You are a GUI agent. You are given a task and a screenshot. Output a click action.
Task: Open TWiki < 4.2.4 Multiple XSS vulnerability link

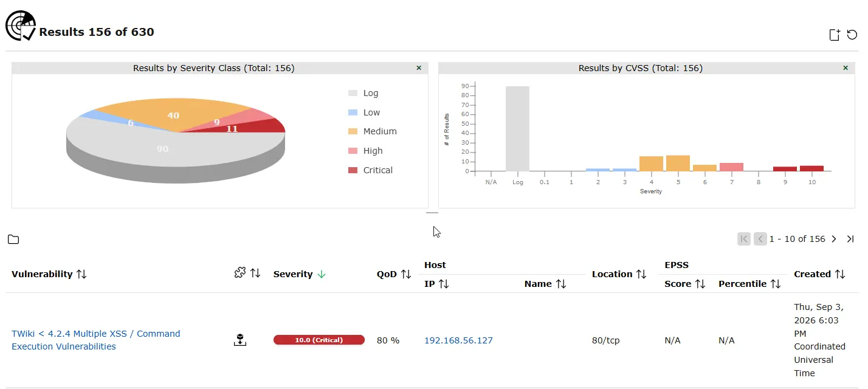point(96,340)
